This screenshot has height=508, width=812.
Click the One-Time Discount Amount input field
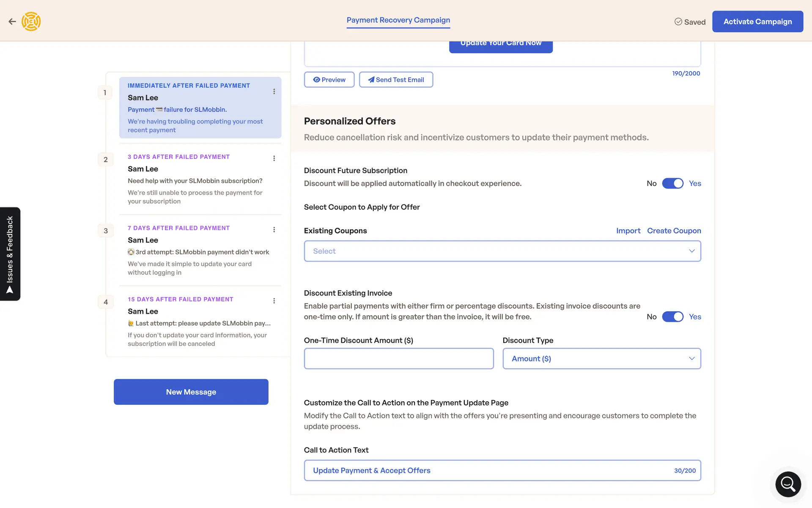pos(398,359)
